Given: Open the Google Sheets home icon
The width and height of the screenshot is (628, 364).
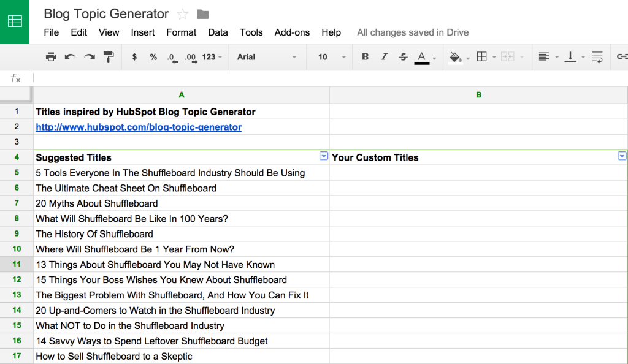Looking at the screenshot, I should 15,21.
